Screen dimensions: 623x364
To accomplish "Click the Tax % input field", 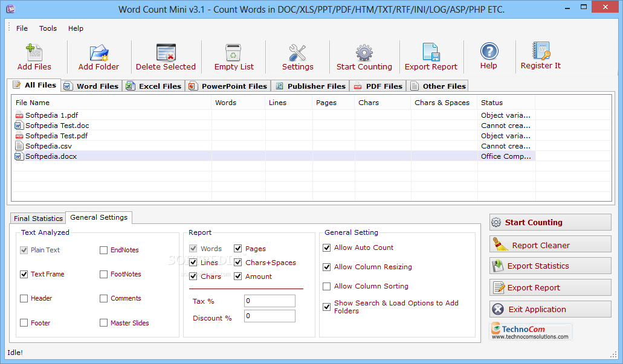I will (x=270, y=301).
